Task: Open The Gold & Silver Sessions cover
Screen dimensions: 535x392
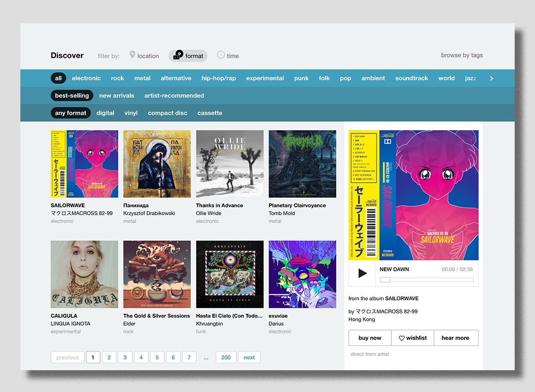Action: pyautogui.click(x=157, y=274)
